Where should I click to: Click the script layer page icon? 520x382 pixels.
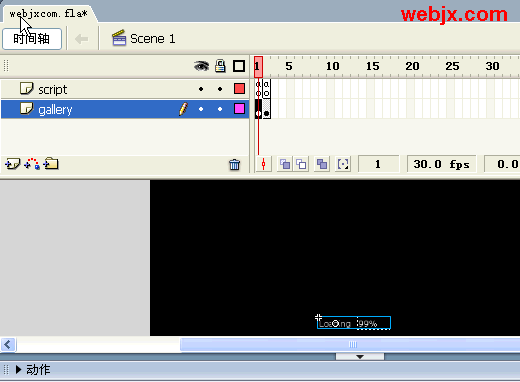(27, 88)
